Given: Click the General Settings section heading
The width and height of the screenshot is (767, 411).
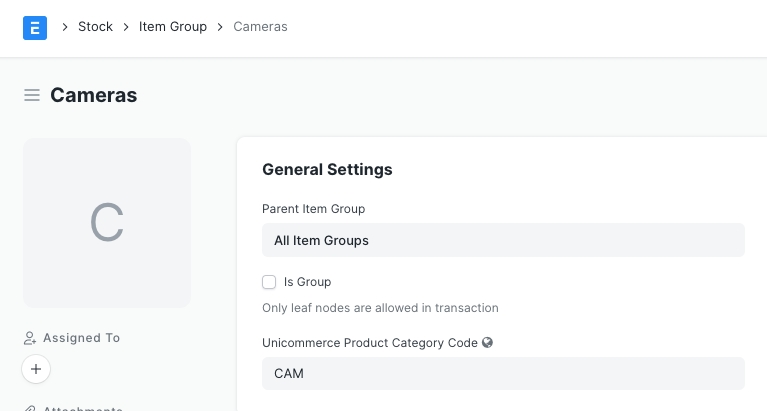Looking at the screenshot, I should 327,169.
